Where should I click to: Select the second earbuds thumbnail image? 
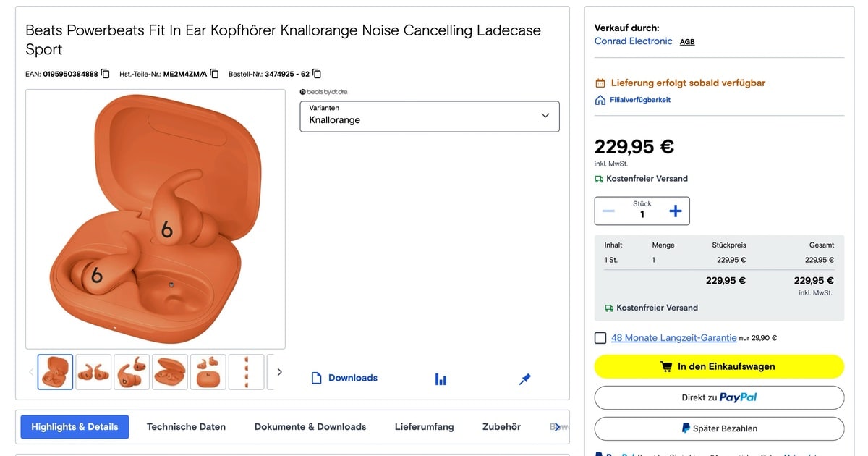coord(93,372)
